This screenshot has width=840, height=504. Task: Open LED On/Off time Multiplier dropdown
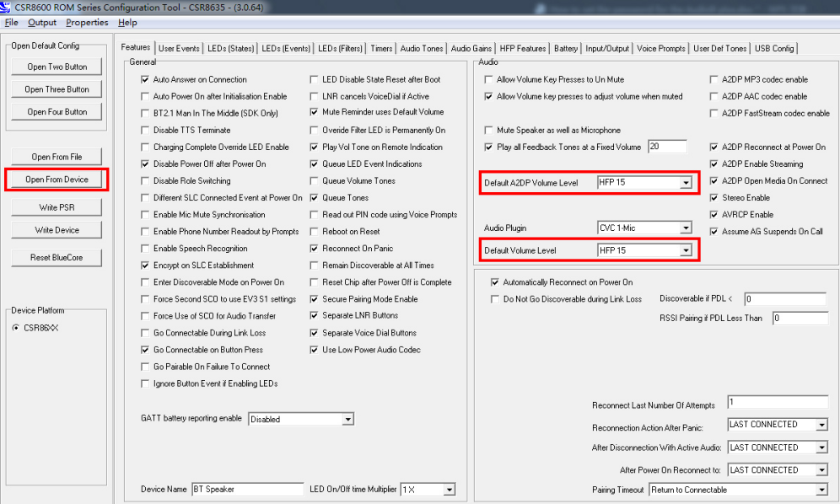pyautogui.click(x=449, y=490)
